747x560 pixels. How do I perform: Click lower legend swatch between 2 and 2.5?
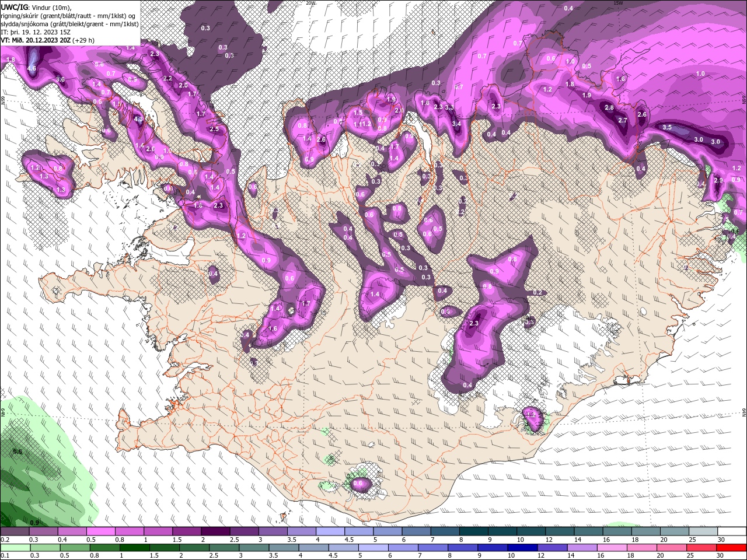[195, 547]
